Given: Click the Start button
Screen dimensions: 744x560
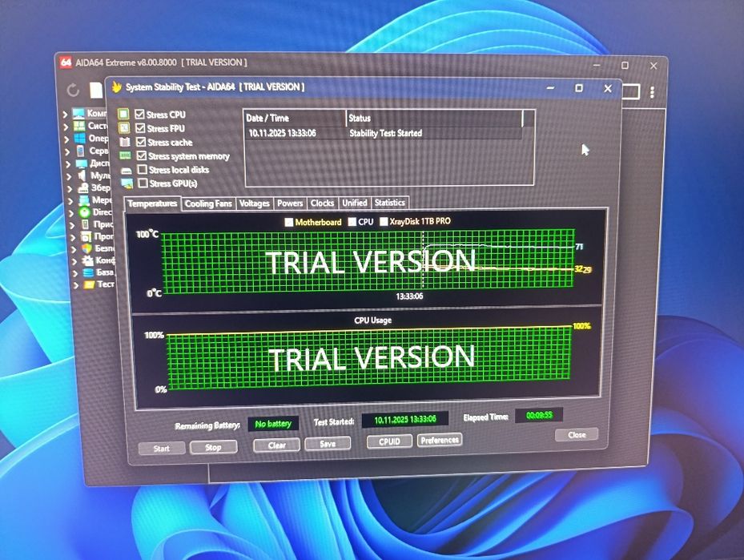Looking at the screenshot, I should coord(162,448).
